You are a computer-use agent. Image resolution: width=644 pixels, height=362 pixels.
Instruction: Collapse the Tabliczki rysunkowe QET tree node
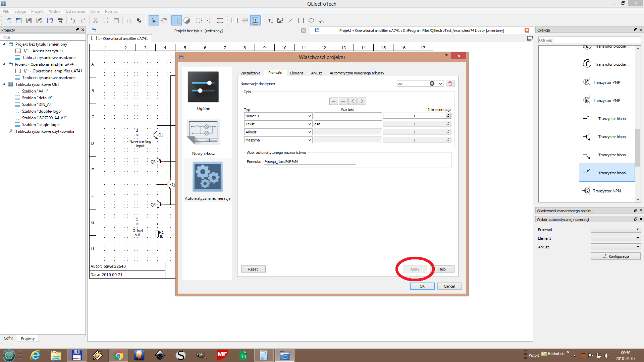(4, 84)
